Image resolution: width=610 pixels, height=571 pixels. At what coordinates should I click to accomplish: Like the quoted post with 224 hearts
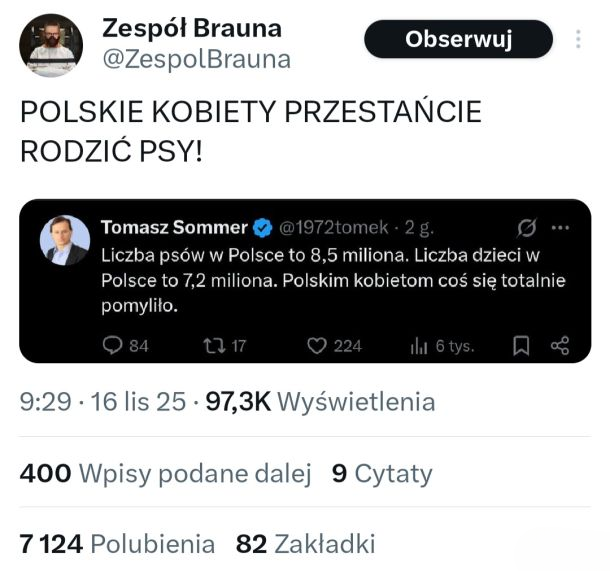317,346
